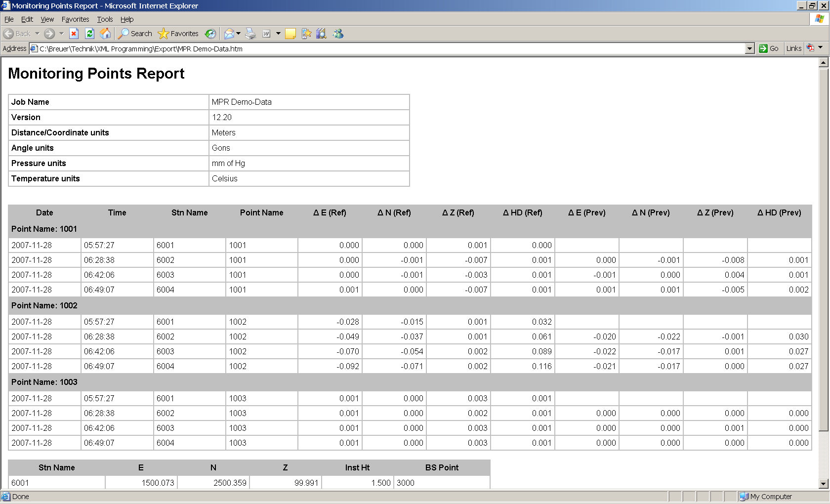Viewport: 830px width, 504px height.
Task: Expand the Mail icon dropdown arrow
Action: tap(238, 34)
